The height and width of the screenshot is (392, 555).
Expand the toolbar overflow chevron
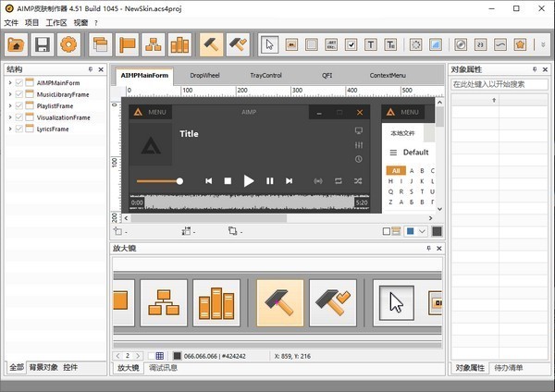543,44
